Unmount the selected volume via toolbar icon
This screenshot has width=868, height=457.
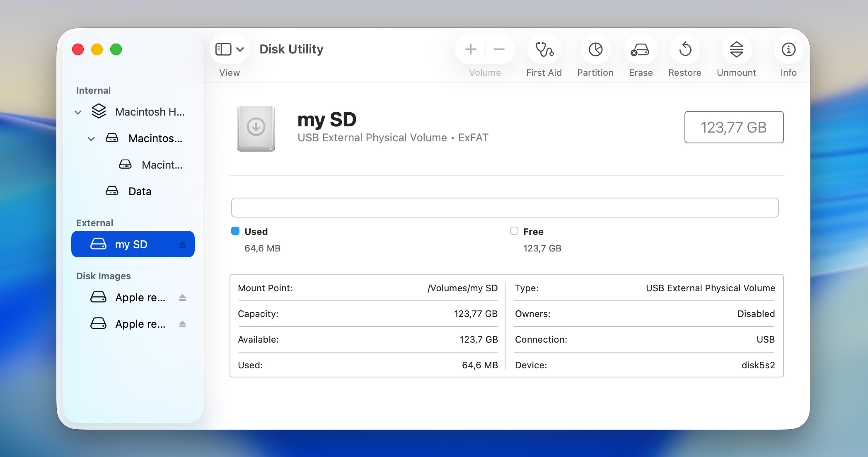[736, 49]
